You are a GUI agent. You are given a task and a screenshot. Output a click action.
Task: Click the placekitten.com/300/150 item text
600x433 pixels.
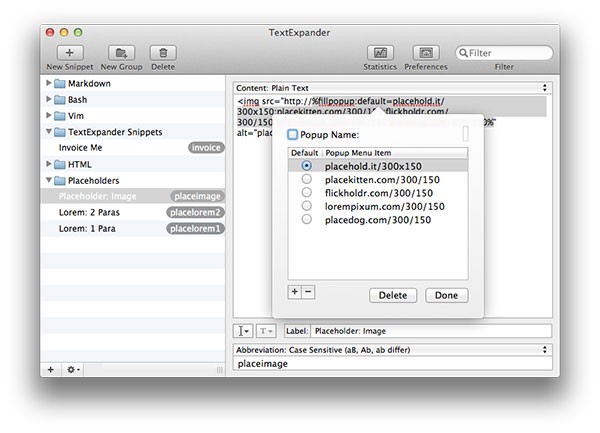pos(382,179)
